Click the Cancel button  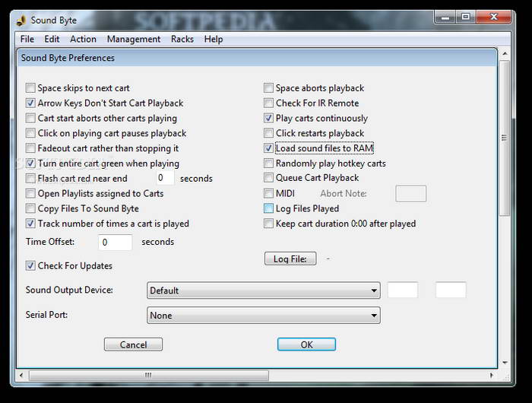(x=133, y=344)
